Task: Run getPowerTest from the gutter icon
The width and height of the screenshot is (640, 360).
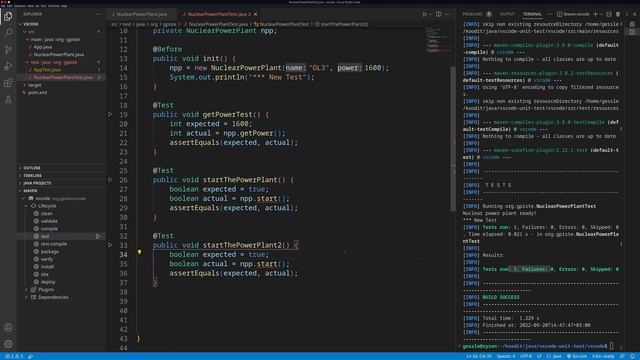Action: pos(110,115)
